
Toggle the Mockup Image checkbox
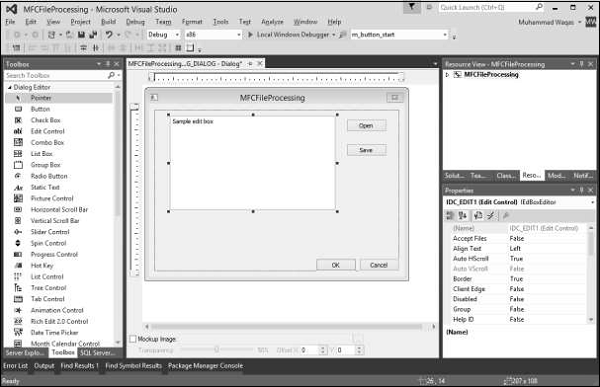pyautogui.click(x=133, y=339)
